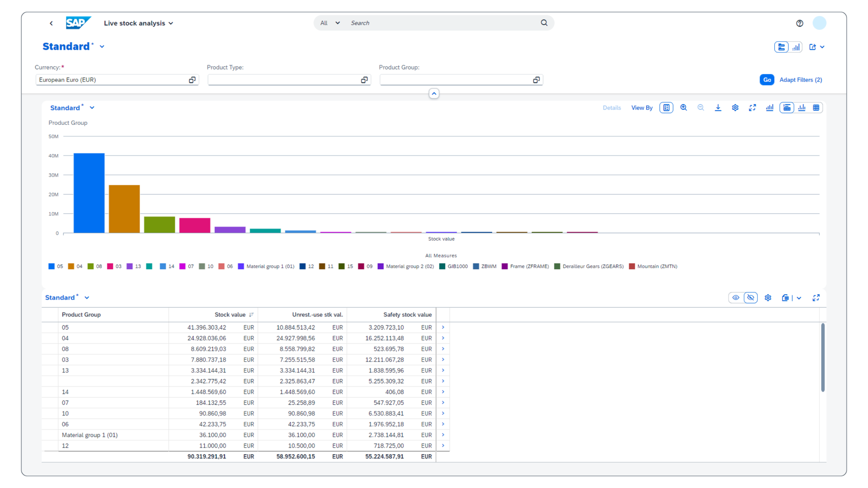Show chart and table hybrid view
The width and height of the screenshot is (868, 488).
pyautogui.click(x=787, y=108)
